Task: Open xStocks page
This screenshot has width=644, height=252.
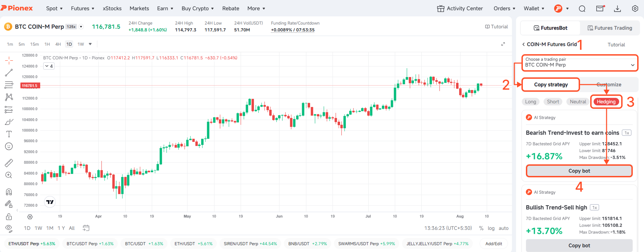Action: pos(112,9)
